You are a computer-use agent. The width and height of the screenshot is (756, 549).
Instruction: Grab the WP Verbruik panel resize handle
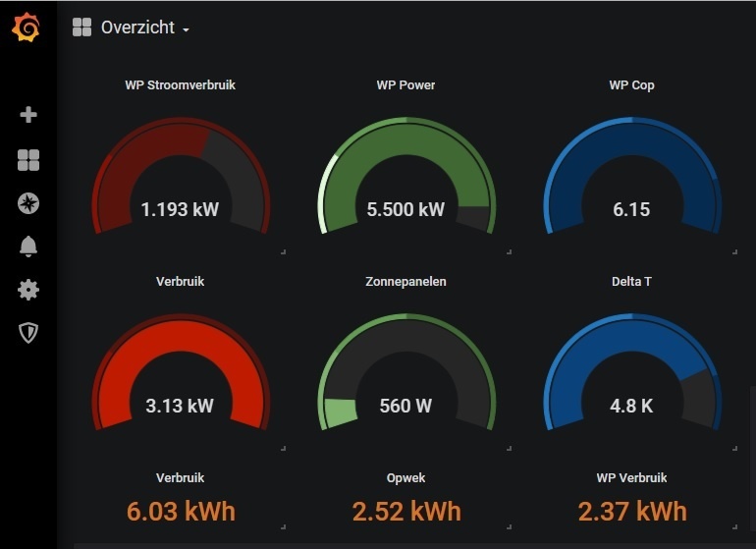point(734,526)
